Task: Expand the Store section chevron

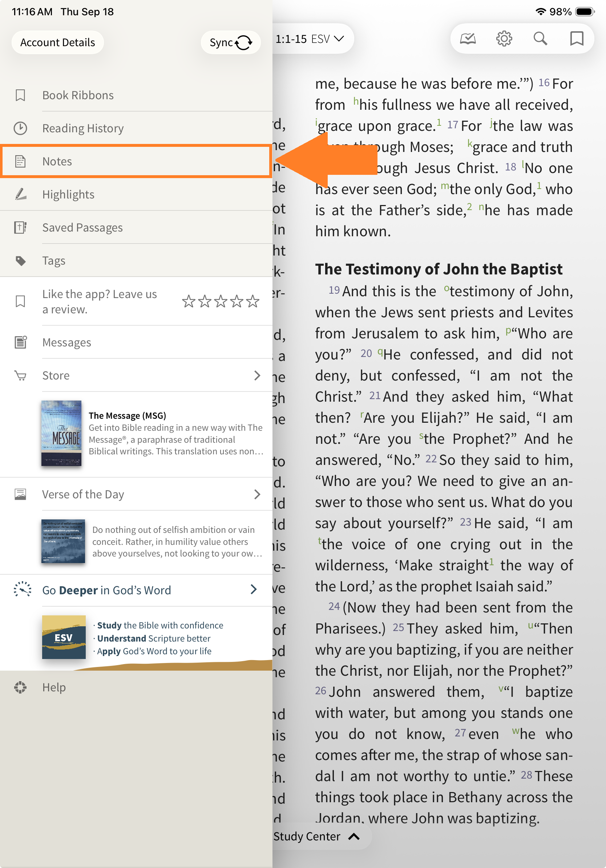Action: 257,375
